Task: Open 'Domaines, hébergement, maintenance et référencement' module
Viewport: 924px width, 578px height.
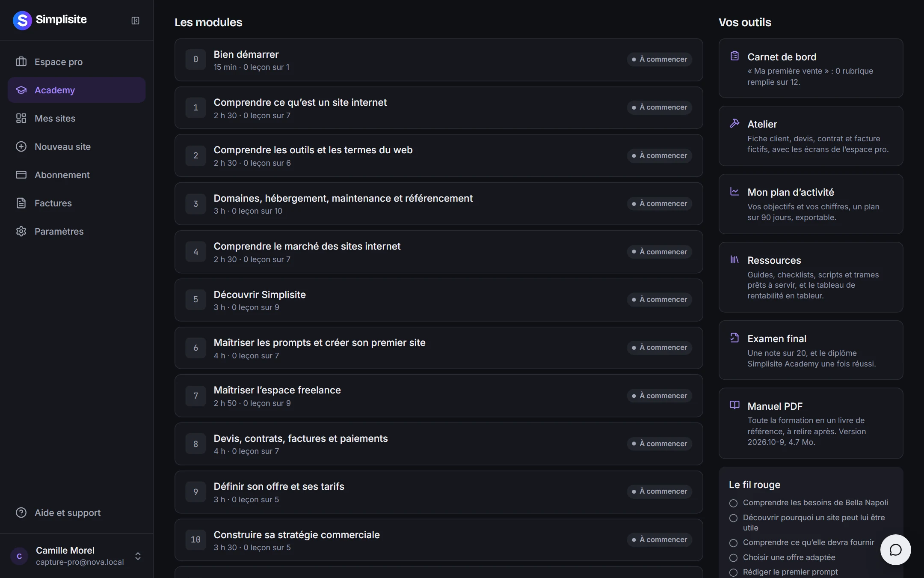Action: click(438, 204)
